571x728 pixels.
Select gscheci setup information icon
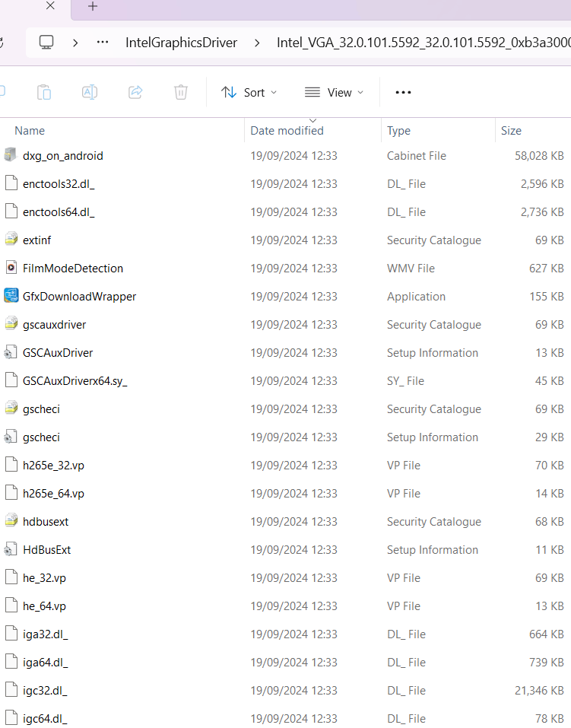11,437
